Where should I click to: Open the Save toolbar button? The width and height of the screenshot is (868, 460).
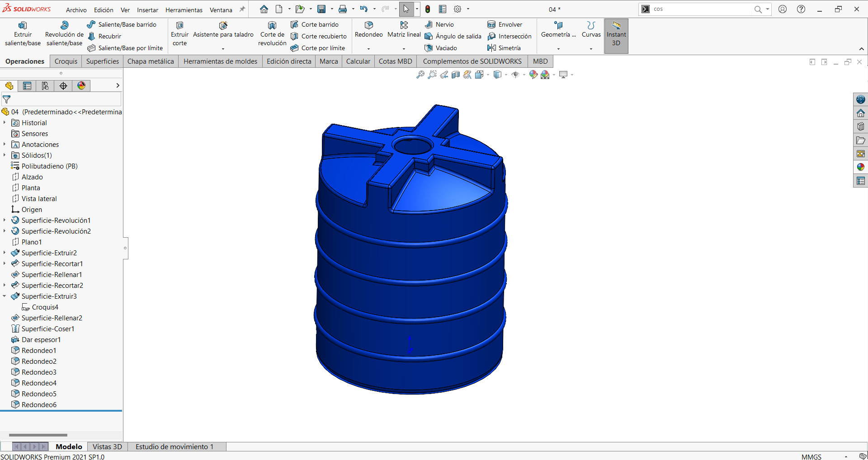[321, 9]
